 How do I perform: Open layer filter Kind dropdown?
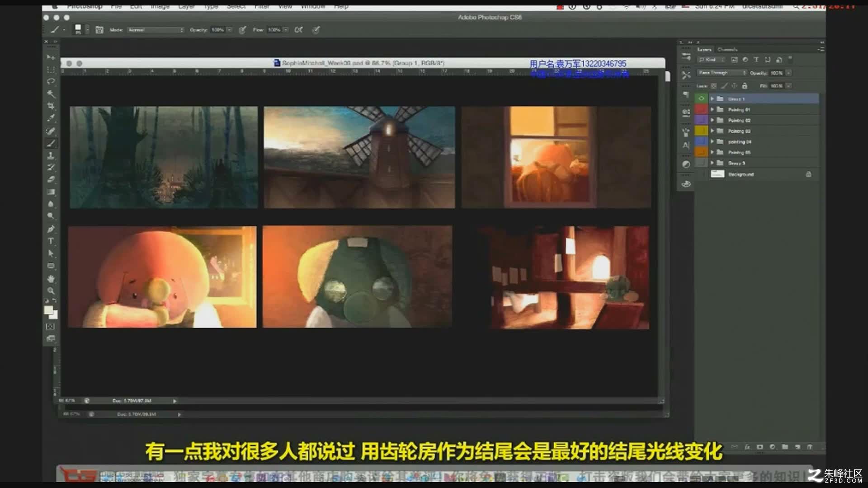click(x=711, y=60)
